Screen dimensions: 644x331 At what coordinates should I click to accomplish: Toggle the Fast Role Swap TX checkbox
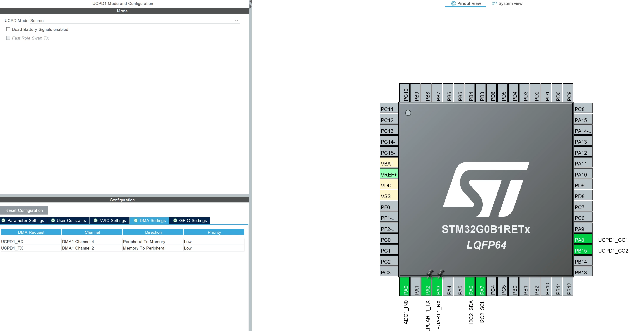click(x=8, y=38)
